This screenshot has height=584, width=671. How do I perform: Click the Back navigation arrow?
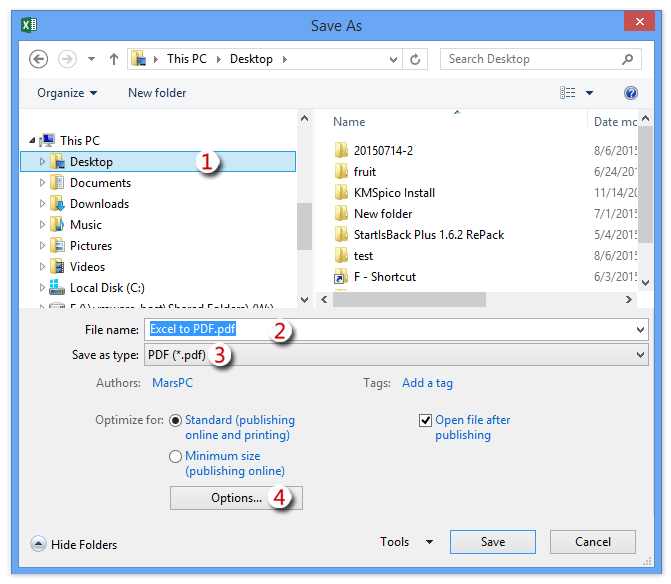tap(39, 59)
